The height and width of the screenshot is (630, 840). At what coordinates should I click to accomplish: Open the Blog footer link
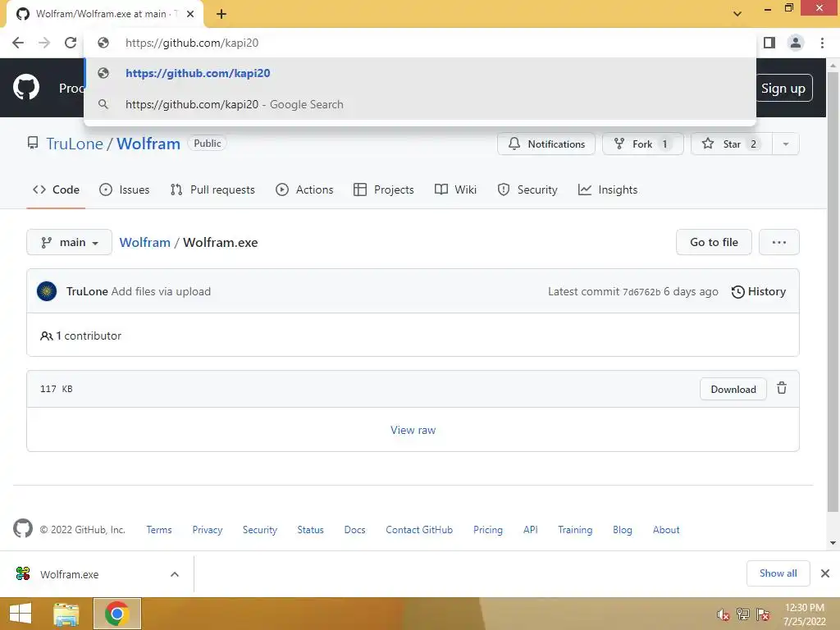623,530
